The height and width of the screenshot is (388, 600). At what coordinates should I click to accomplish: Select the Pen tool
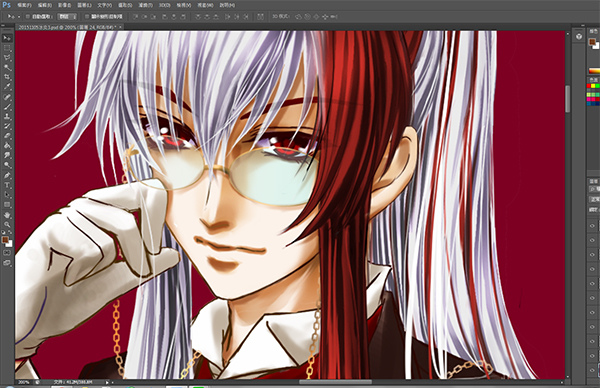click(7, 175)
